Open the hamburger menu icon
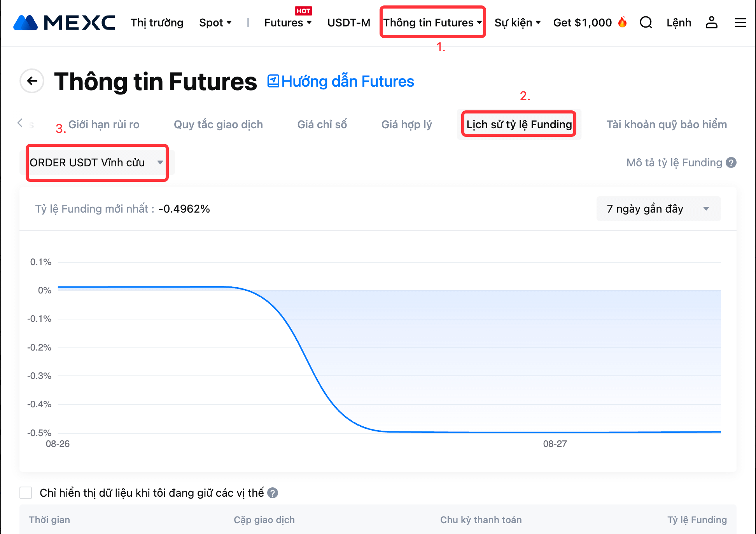Screen dimensions: 756x534 740,23
